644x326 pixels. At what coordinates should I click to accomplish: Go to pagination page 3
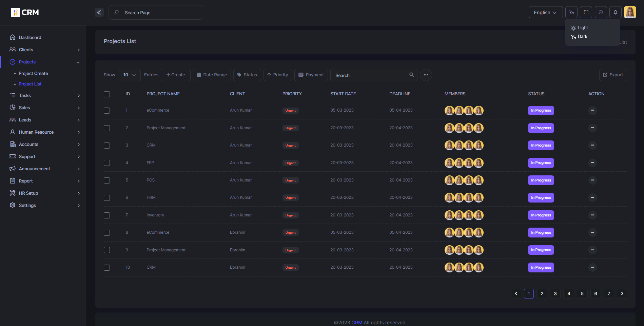tap(555, 294)
